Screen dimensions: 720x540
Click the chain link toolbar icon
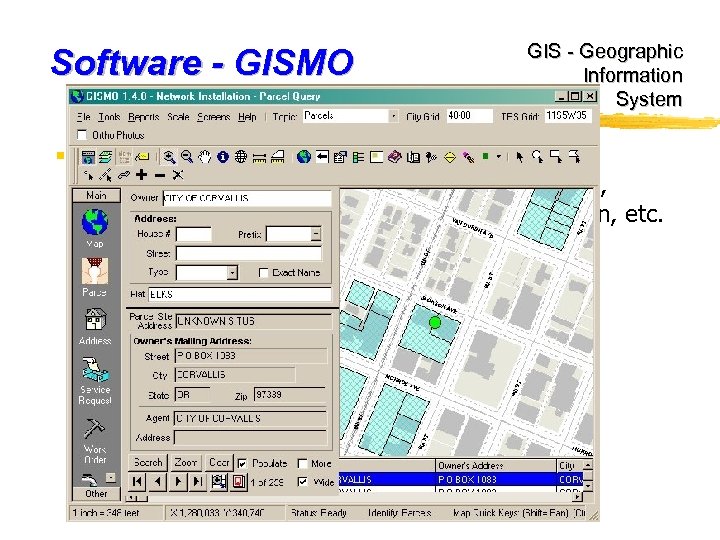[124, 175]
